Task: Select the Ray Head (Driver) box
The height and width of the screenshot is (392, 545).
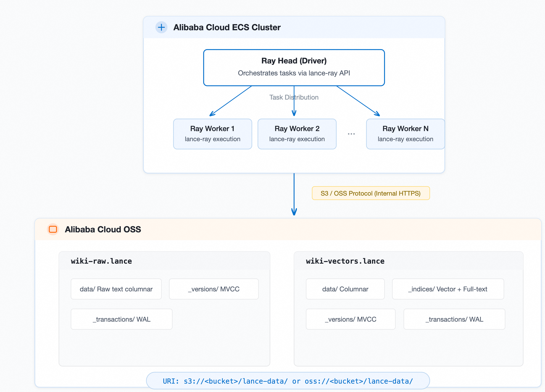Action: point(294,67)
